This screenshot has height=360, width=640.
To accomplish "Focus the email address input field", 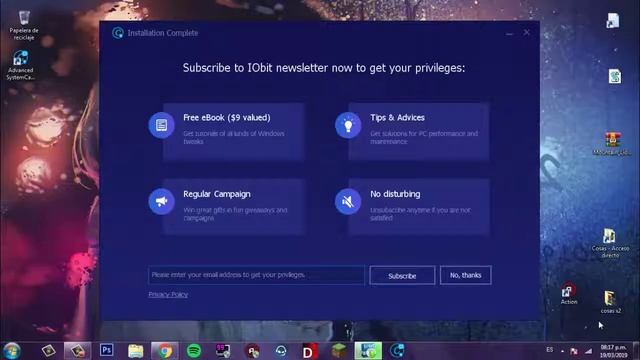I will (x=256, y=275).
